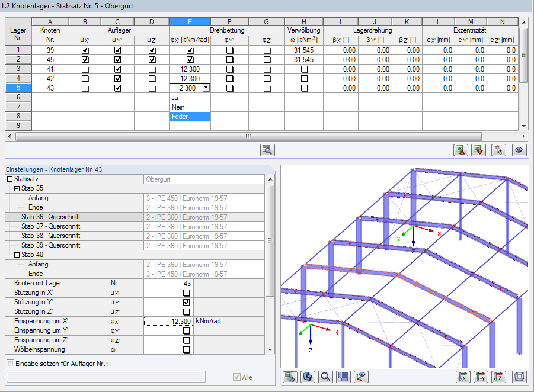Check Einspannung um Y' checkbox in settings
This screenshot has width=534, height=392.
pos(186,330)
